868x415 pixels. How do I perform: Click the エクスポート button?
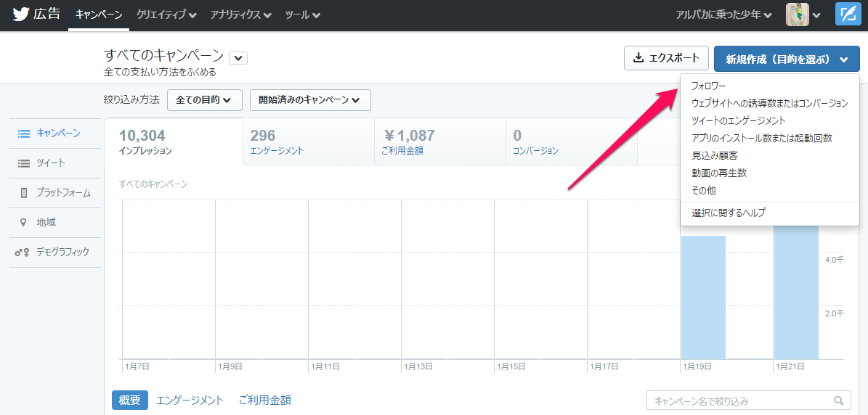point(666,58)
